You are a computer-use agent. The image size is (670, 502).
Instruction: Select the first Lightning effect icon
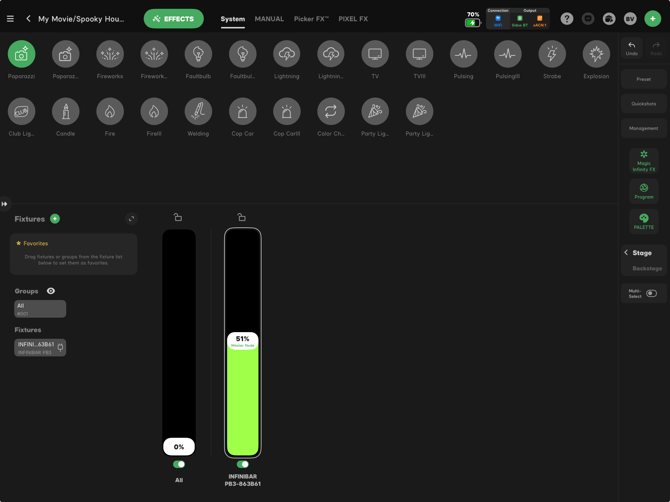287,54
